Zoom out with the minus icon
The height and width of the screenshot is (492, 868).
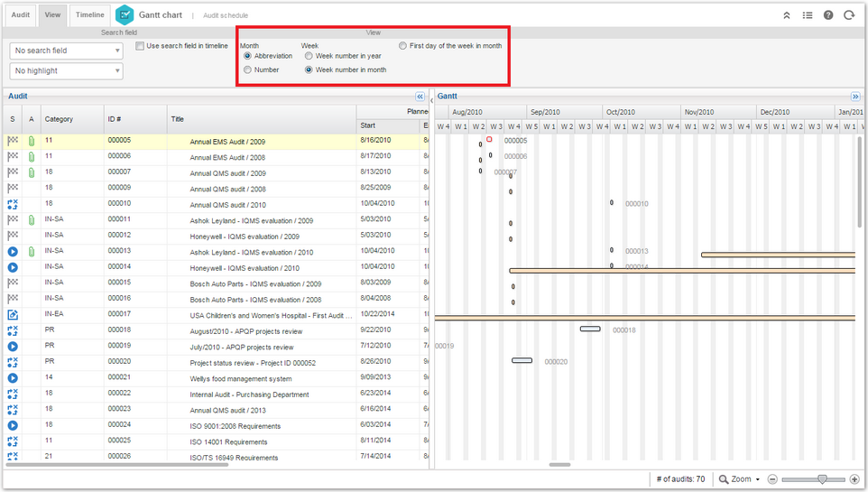[772, 479]
